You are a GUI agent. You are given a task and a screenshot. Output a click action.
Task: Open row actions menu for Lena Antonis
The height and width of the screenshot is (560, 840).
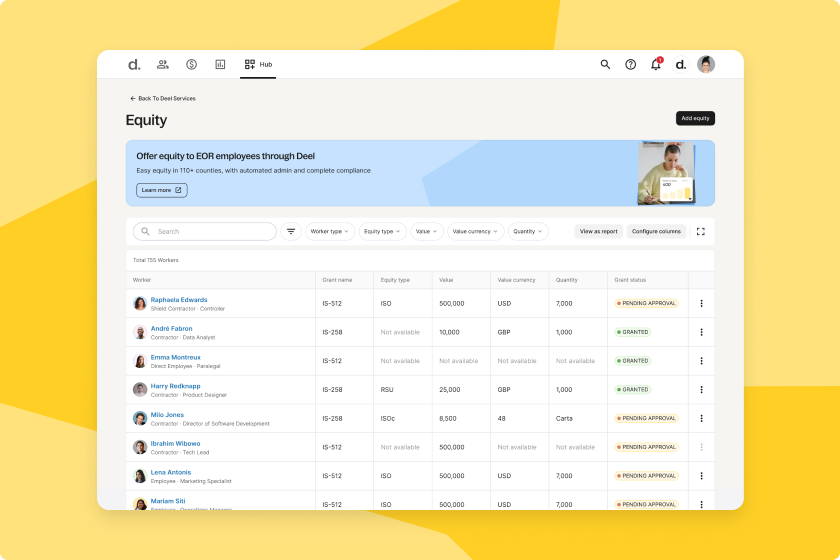coord(701,476)
